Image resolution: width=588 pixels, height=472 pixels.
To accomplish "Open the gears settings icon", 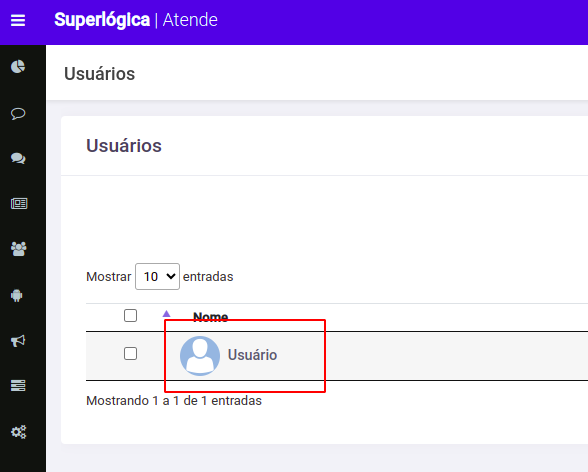I will (19, 432).
